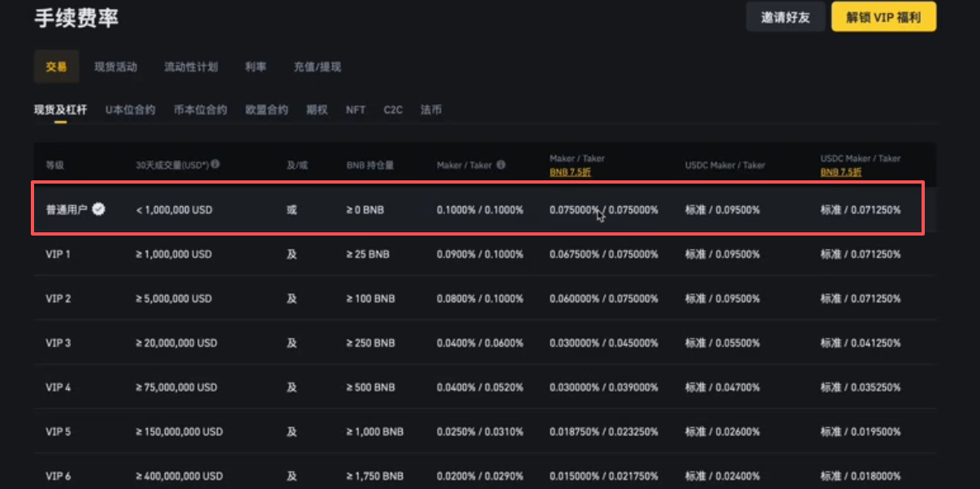Click the ≥ 1,000 BNB holding cell
The height and width of the screenshot is (489, 980).
tap(375, 431)
